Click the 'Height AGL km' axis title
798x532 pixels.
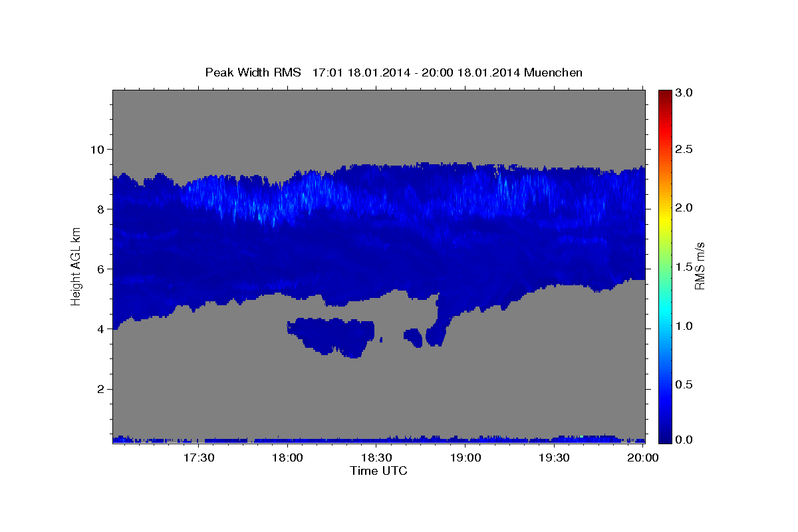(76, 267)
